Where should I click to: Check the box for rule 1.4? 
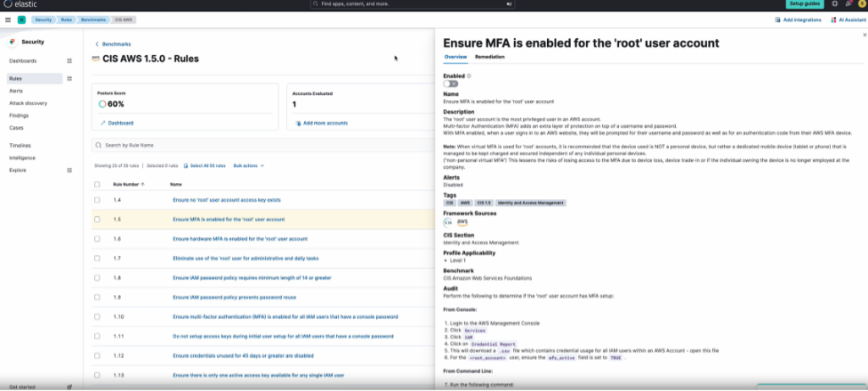click(98, 200)
